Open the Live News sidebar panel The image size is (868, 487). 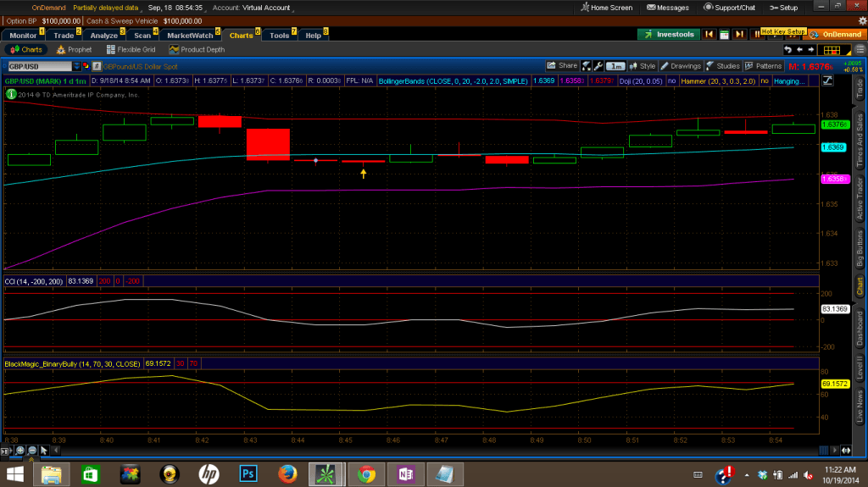coord(860,406)
